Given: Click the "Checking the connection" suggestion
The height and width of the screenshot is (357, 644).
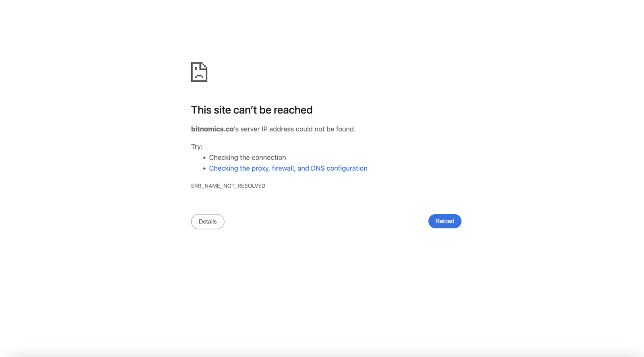Looking at the screenshot, I should coord(247,157).
